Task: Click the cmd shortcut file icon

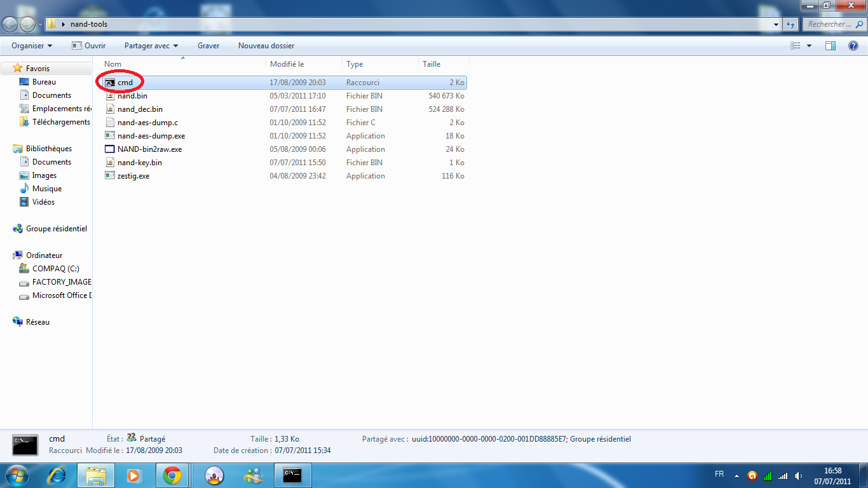Action: coord(110,83)
